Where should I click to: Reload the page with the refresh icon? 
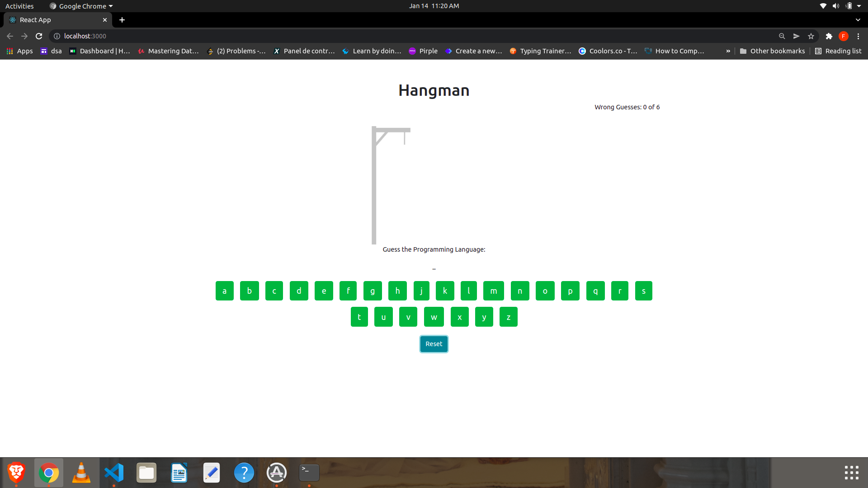click(39, 36)
